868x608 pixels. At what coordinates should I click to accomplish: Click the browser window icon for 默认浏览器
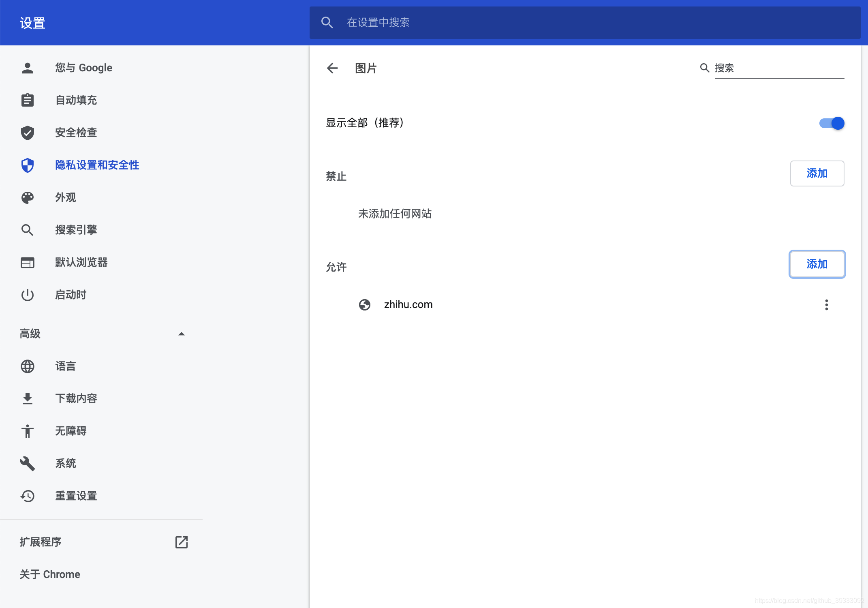point(28,263)
